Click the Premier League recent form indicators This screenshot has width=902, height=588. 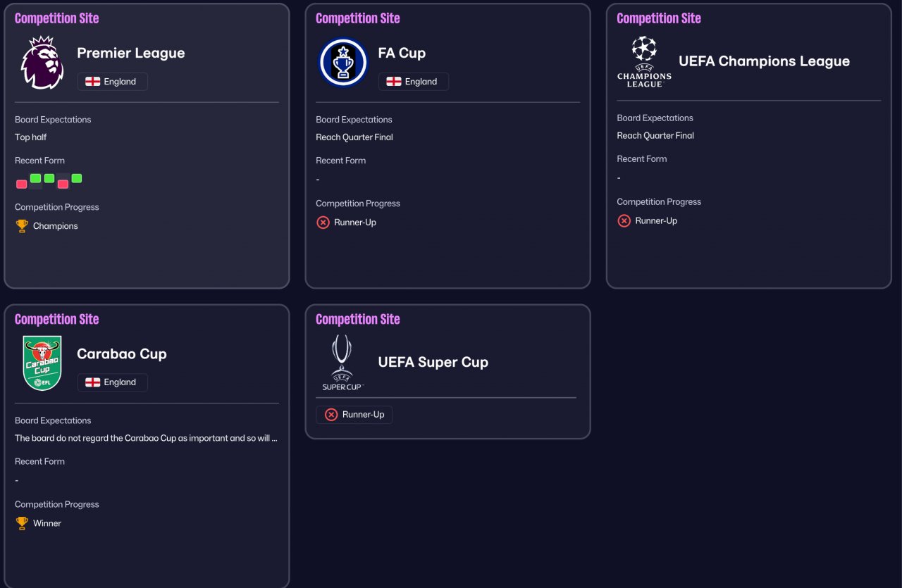pos(49,181)
